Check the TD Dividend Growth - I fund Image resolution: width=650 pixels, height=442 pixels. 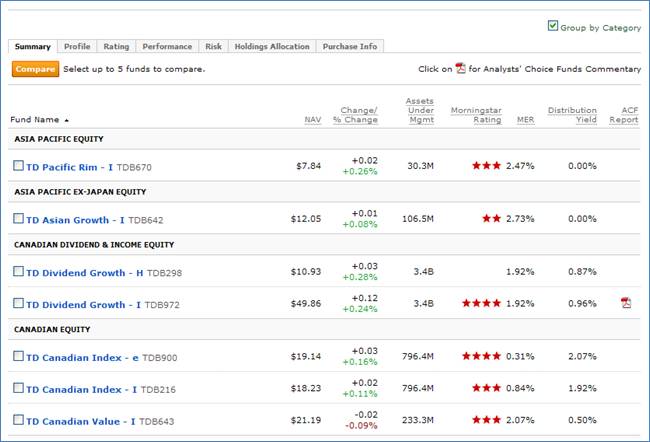18,303
